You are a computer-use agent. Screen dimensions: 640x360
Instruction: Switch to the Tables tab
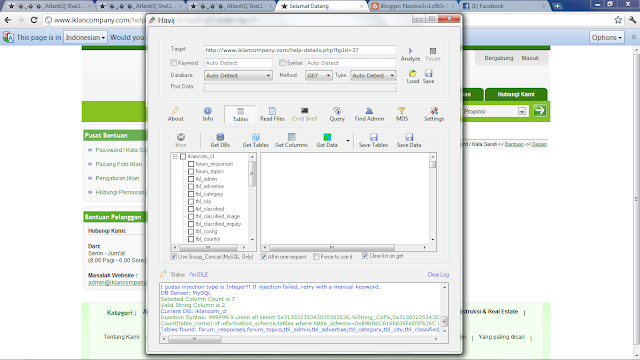[x=240, y=114]
